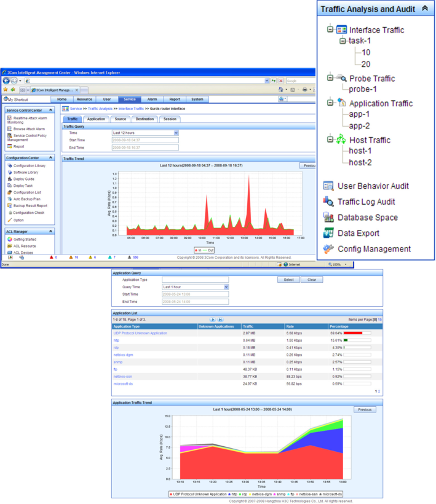
Task: Click browser stop X button
Action: pos(280,81)
